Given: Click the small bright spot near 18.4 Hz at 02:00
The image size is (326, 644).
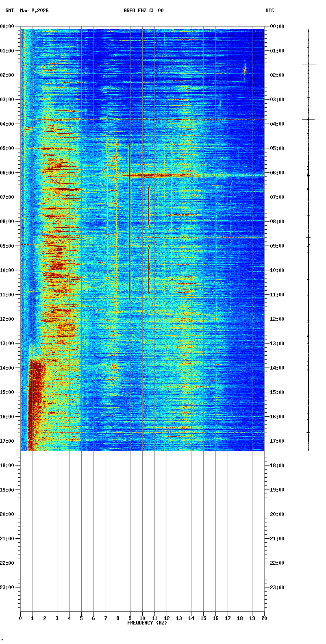Looking at the screenshot, I should pos(245,70).
